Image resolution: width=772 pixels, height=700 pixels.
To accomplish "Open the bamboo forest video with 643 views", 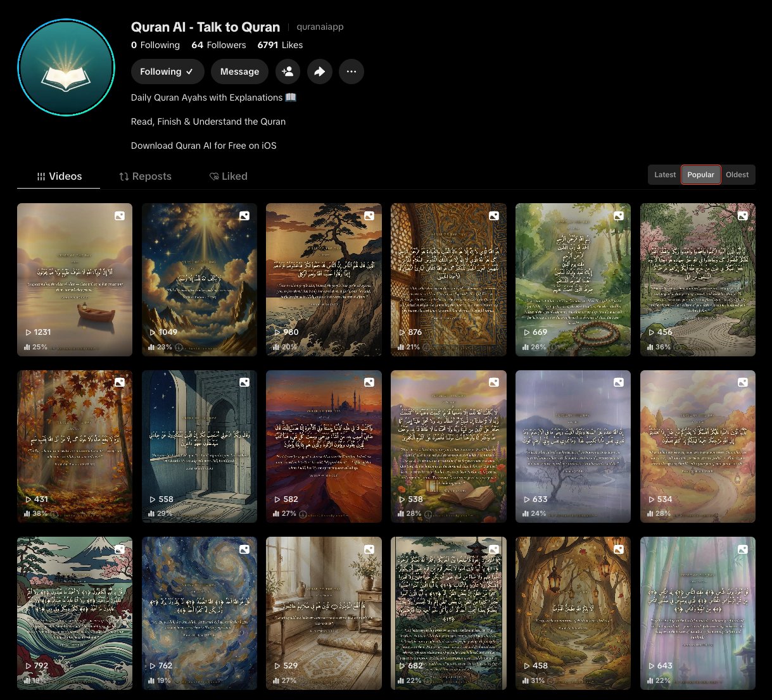I will tap(698, 613).
